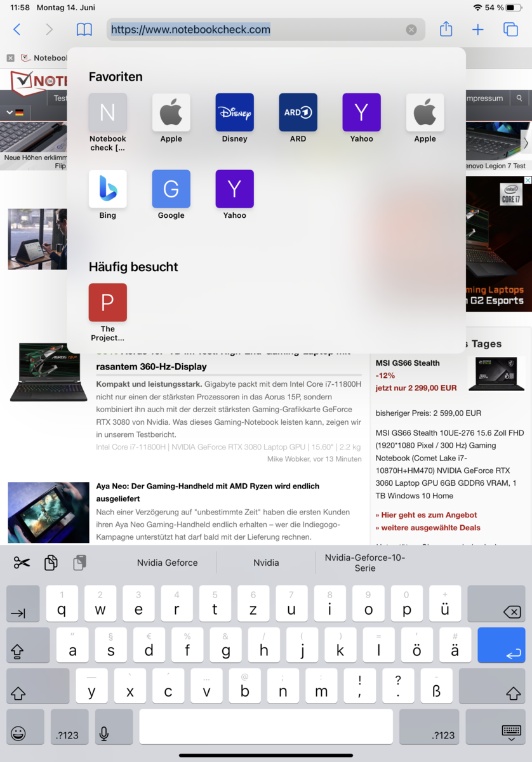
Task: Follow weitere ausgewählte Deals link
Action: 428,528
